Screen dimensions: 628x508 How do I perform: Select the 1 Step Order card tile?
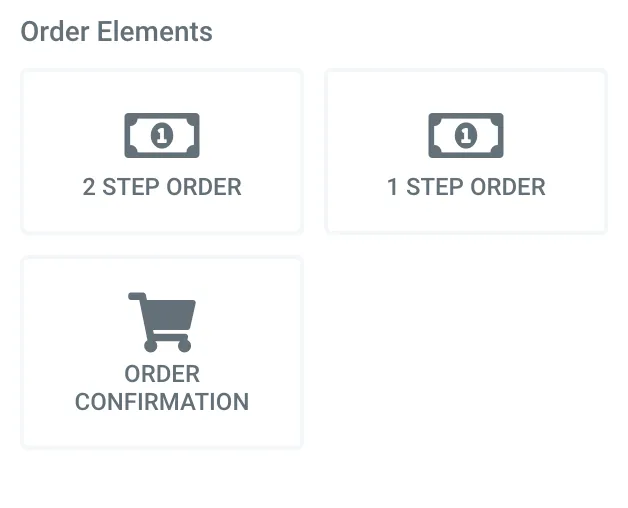pyautogui.click(x=466, y=152)
